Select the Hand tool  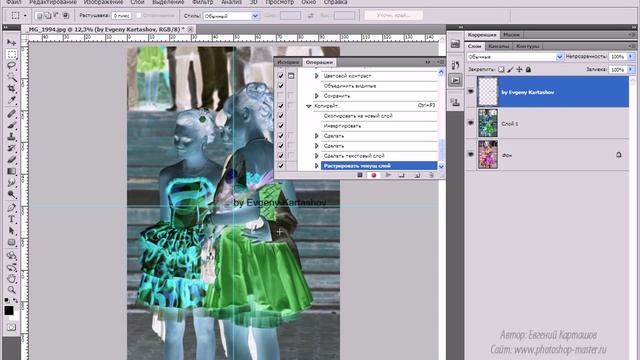pos(11,279)
